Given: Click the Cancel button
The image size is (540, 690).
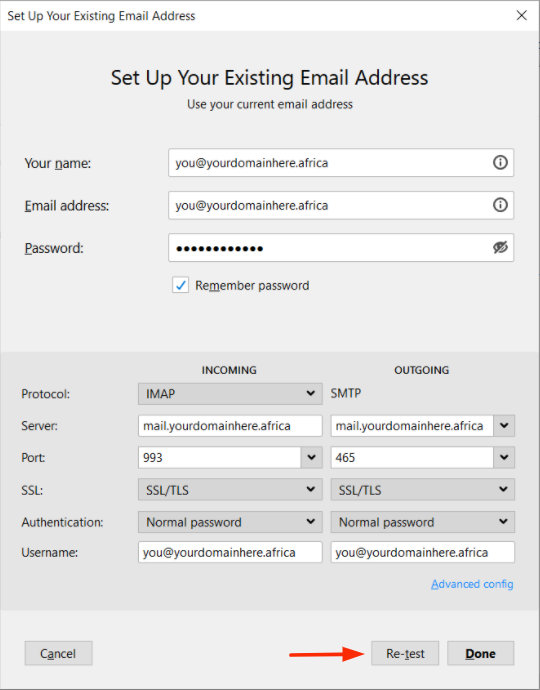Looking at the screenshot, I should 59,653.
